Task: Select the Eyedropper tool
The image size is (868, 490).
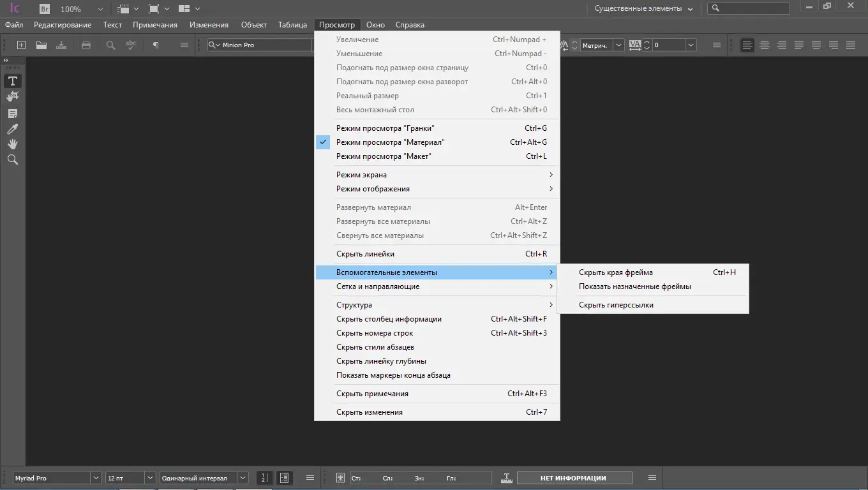Action: click(12, 128)
